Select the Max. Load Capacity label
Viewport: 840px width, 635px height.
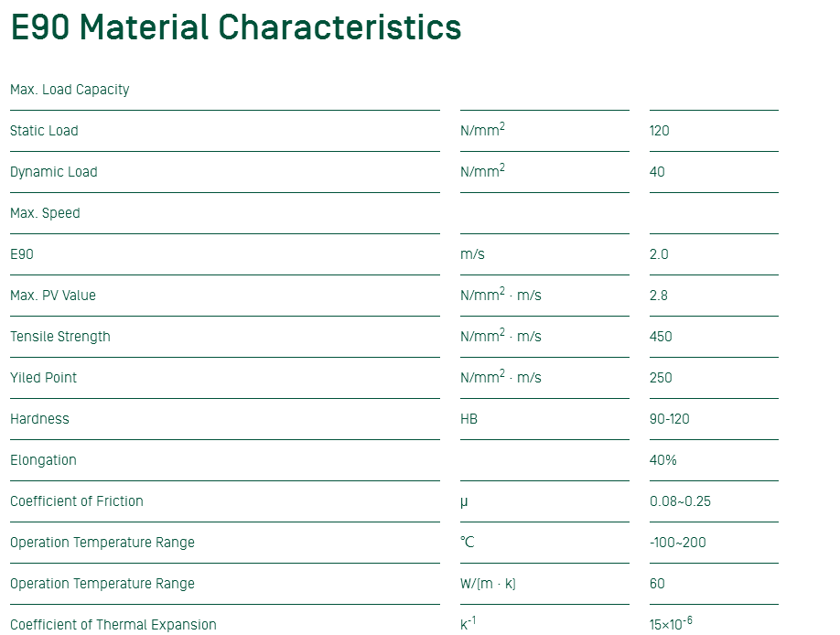(x=70, y=90)
